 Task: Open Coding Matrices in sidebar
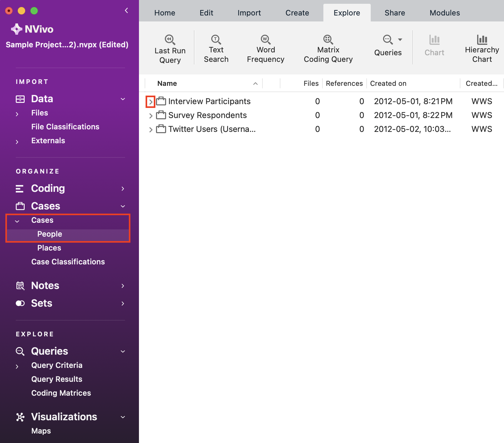pyautogui.click(x=61, y=393)
